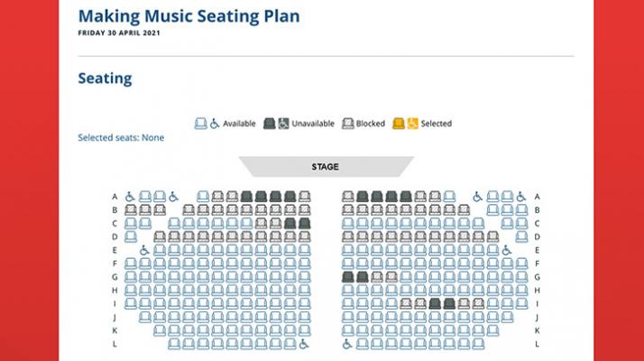Click the Available wheelchair icon in the legend

click(x=215, y=124)
